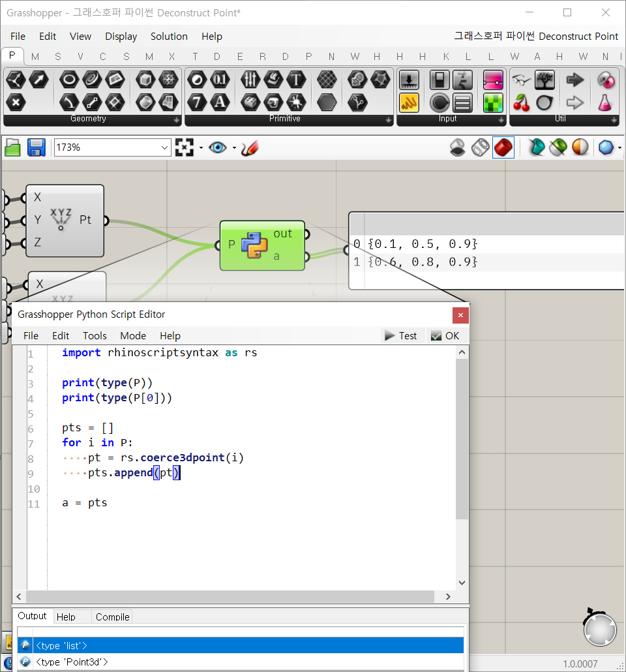The width and height of the screenshot is (626, 672).
Task: Click the OK button
Action: point(445,335)
